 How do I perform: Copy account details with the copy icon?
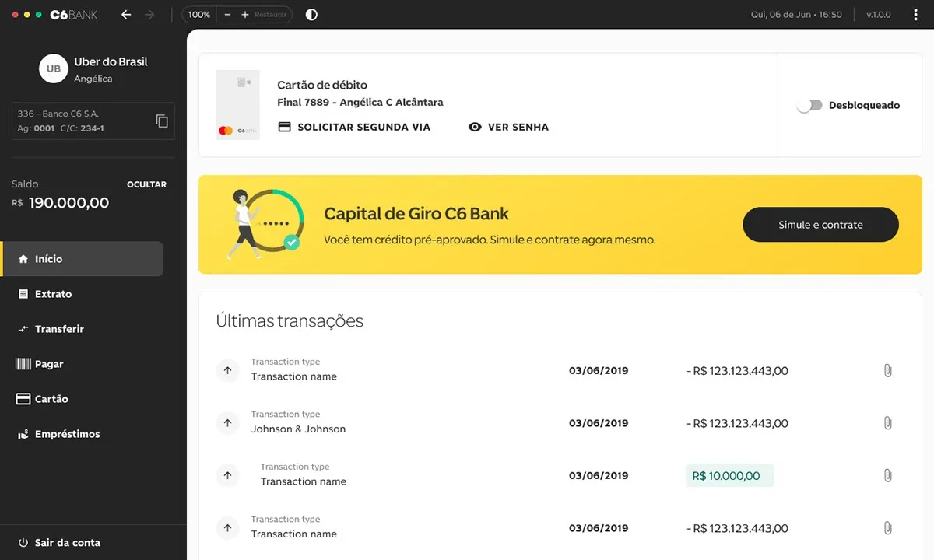coord(162,121)
